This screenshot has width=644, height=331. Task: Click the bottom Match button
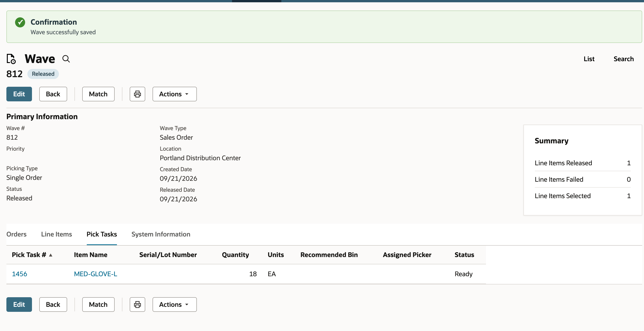click(98, 304)
